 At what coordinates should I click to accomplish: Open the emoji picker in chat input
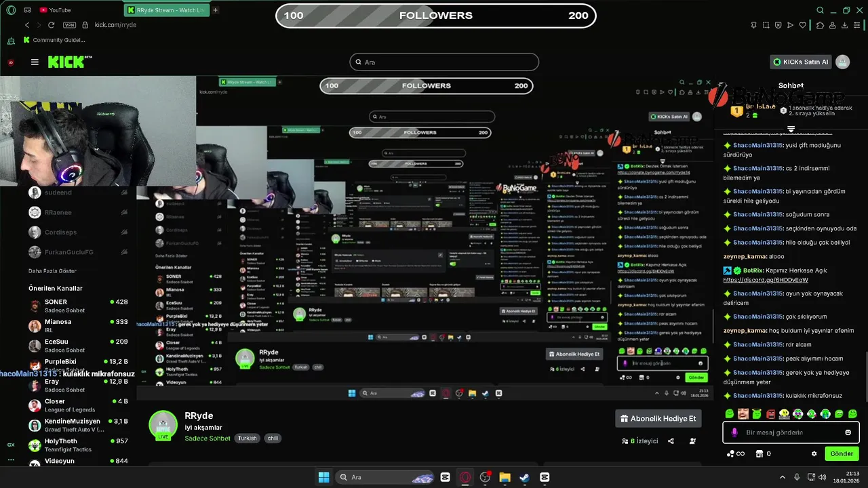[848, 432]
